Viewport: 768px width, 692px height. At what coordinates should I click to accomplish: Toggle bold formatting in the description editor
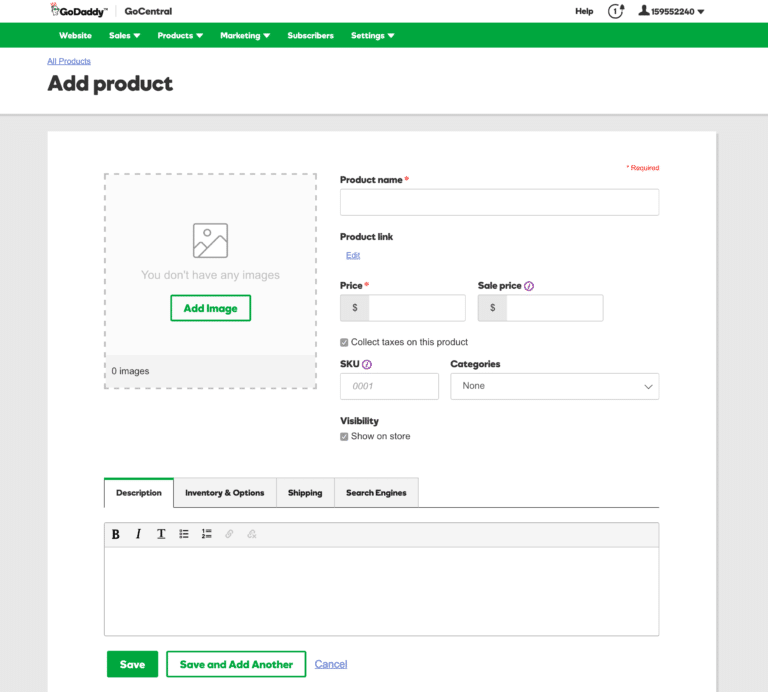[x=116, y=534]
